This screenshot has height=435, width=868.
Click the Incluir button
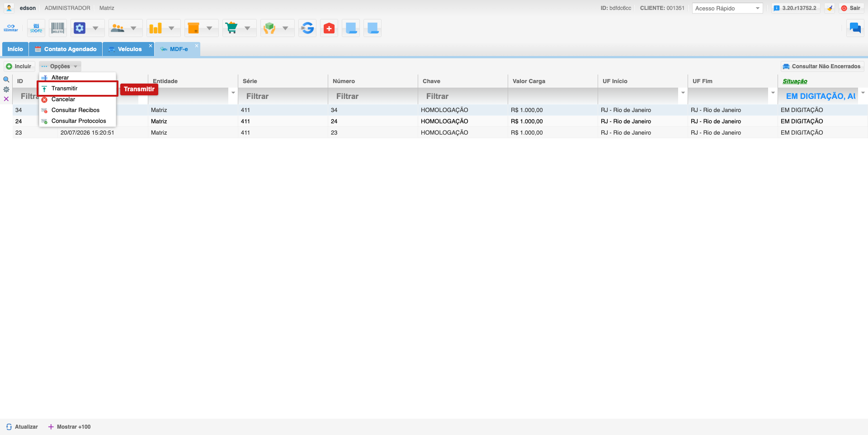point(19,66)
